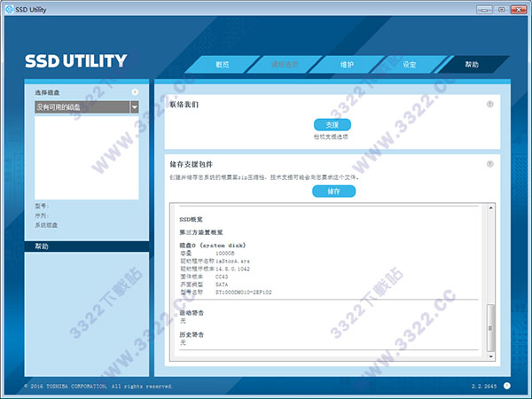The height and width of the screenshot is (399, 532).
Task: Click the empty white drive list box
Action: [87, 157]
